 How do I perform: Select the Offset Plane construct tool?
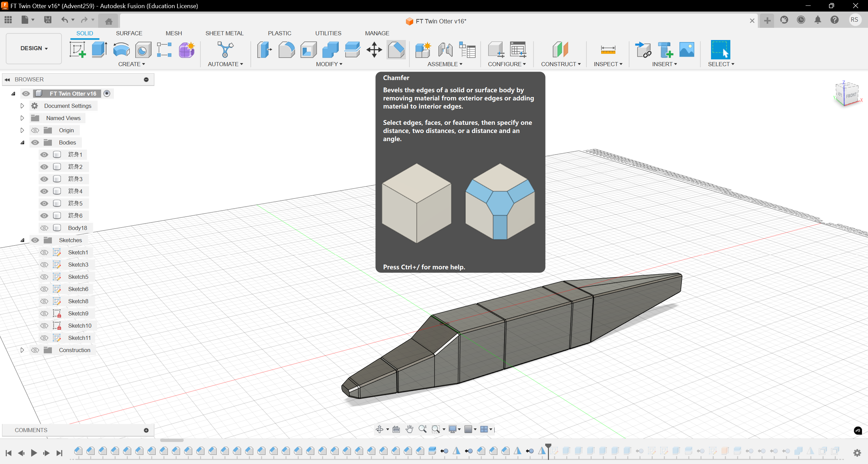tap(560, 50)
